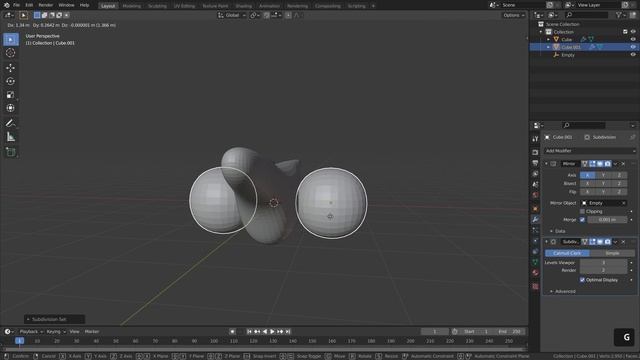This screenshot has width=640, height=360.
Task: Open the Mirror Object Empty picker
Action: point(604,203)
